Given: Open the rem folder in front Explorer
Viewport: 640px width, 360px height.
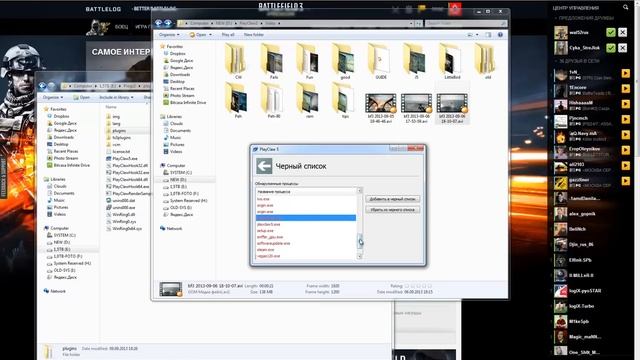Looking at the screenshot, I should click(309, 101).
